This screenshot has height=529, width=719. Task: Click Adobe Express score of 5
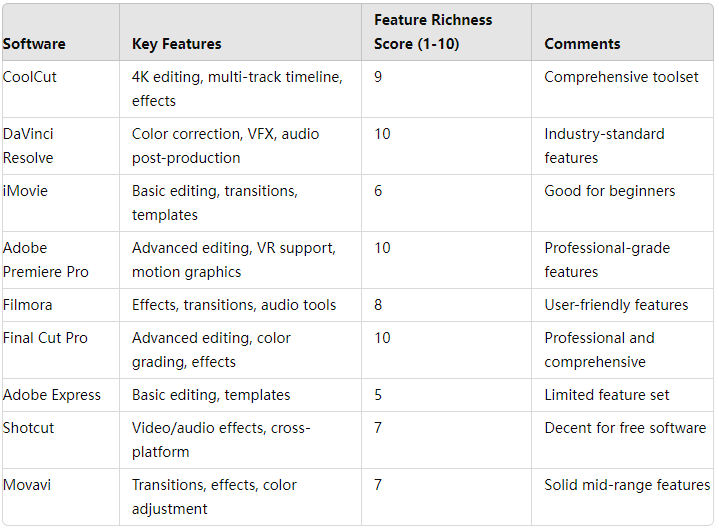tap(378, 395)
